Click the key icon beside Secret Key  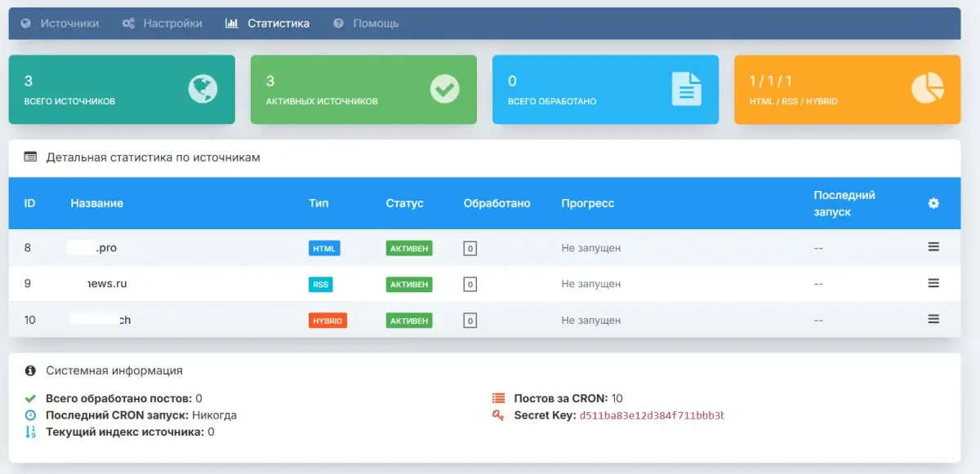(x=499, y=416)
